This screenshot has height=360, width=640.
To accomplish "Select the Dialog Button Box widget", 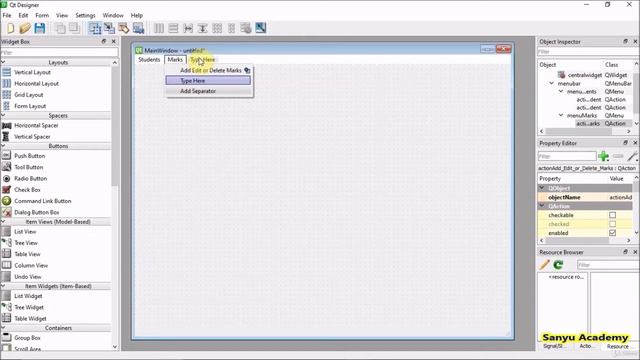I will click(36, 212).
